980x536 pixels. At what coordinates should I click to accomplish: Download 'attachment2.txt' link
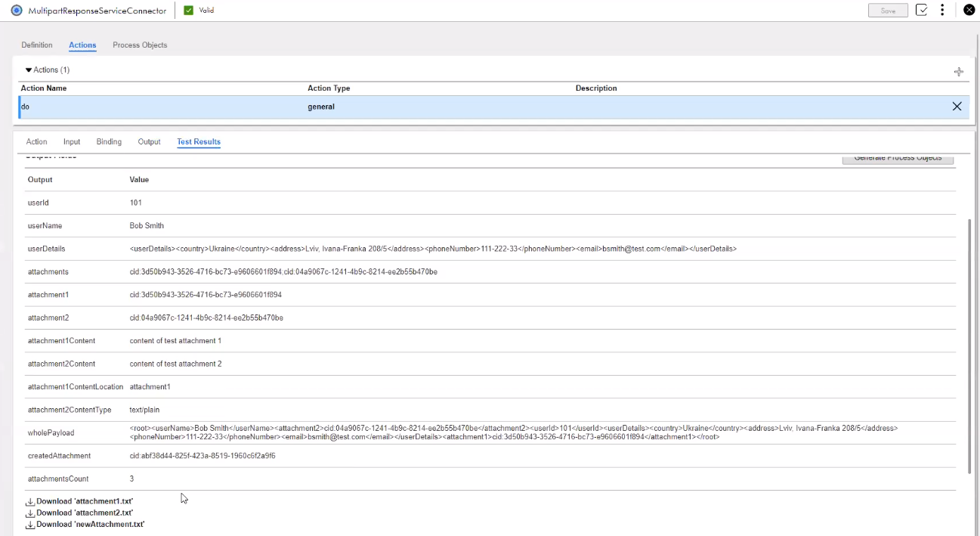tap(85, 513)
